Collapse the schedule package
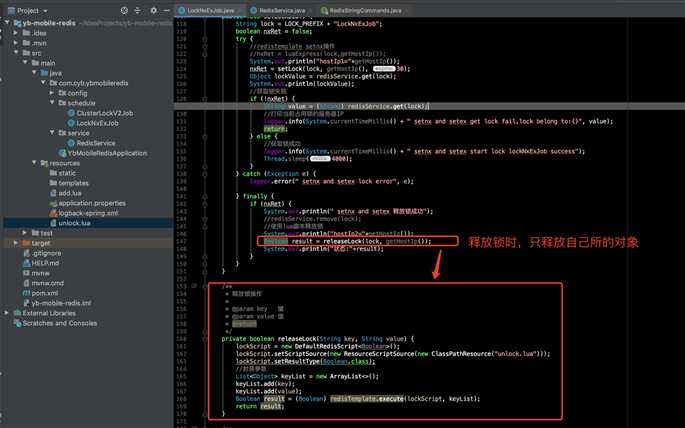The width and height of the screenshot is (685, 428). [x=52, y=103]
